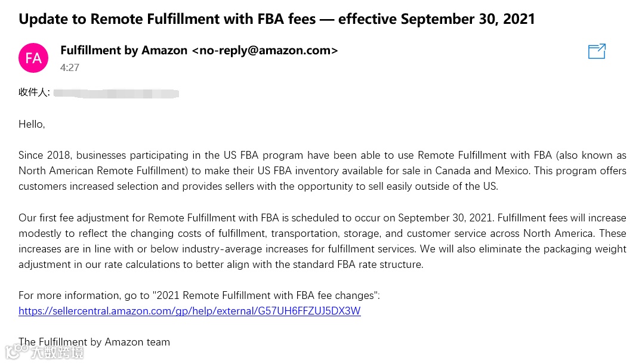Image resolution: width=642 pixels, height=364 pixels.
Task: Click the quoted 2021 Remote Fulfillment fee changes title
Action: click(266, 295)
